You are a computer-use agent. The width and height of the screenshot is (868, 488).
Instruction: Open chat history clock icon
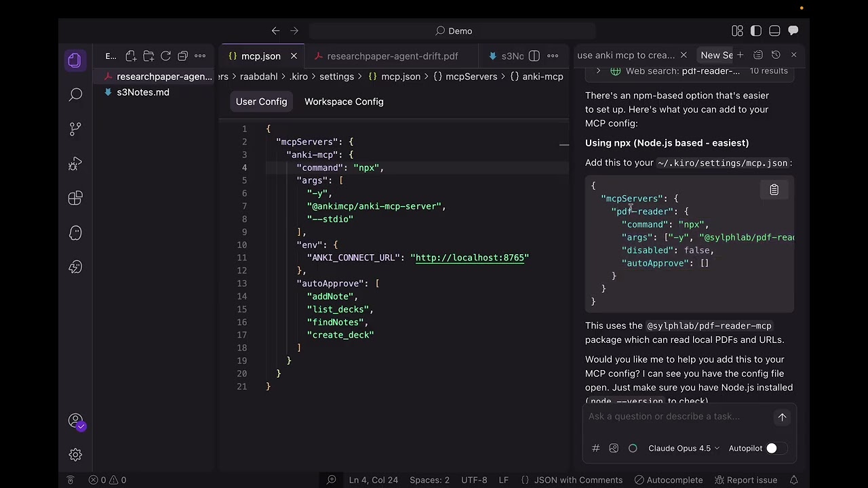[x=776, y=55]
